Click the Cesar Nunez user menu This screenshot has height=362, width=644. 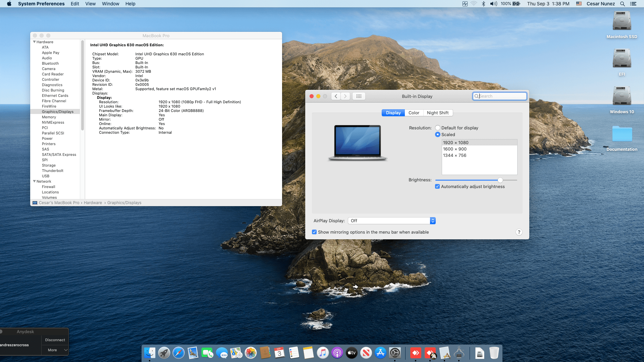coord(601,4)
